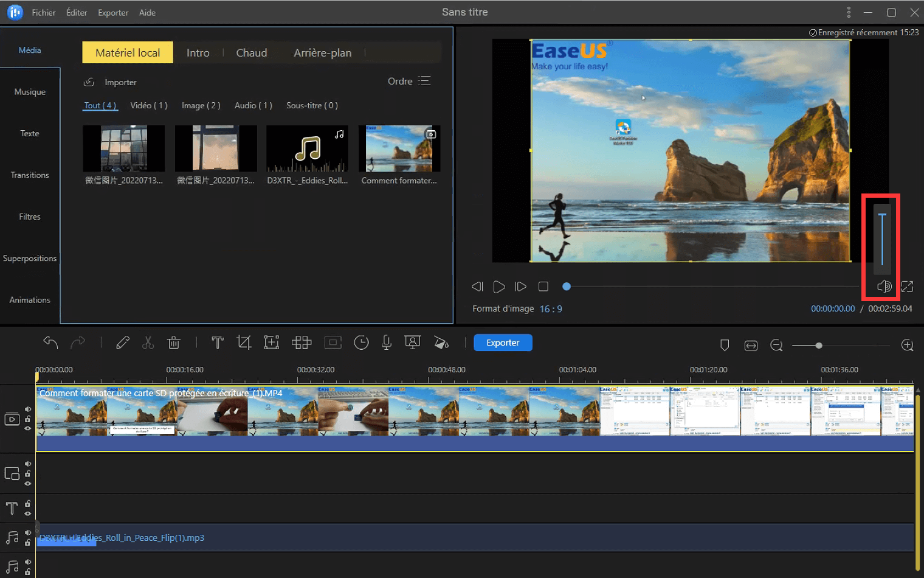Open the Ordre sorting dropdown

pos(409,81)
